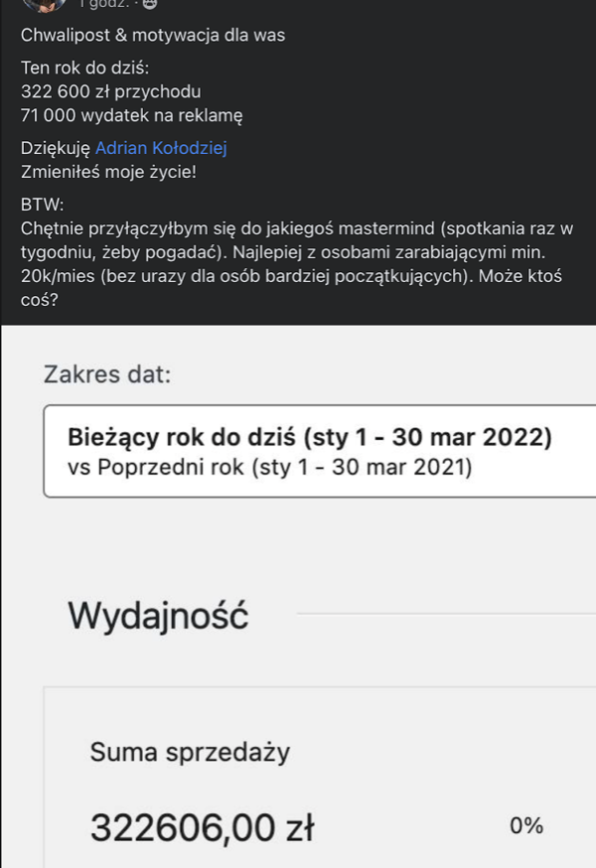Click the 0% change indicator

point(526,826)
